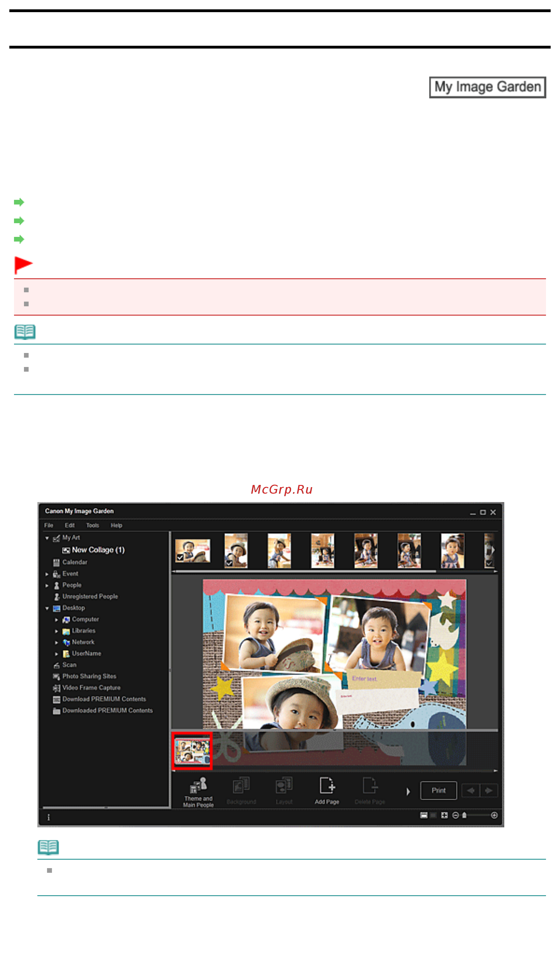The height and width of the screenshot is (978, 560).
Task: Collapse the Desktop tree node
Action: point(47,609)
